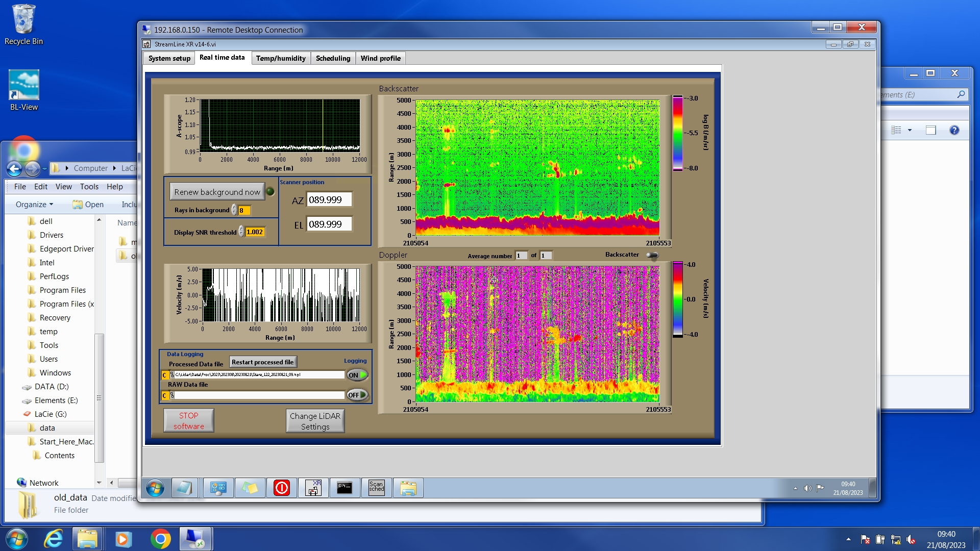The height and width of the screenshot is (551, 980).
Task: Click the StreamLine XR taskbar icon
Action: (x=313, y=488)
